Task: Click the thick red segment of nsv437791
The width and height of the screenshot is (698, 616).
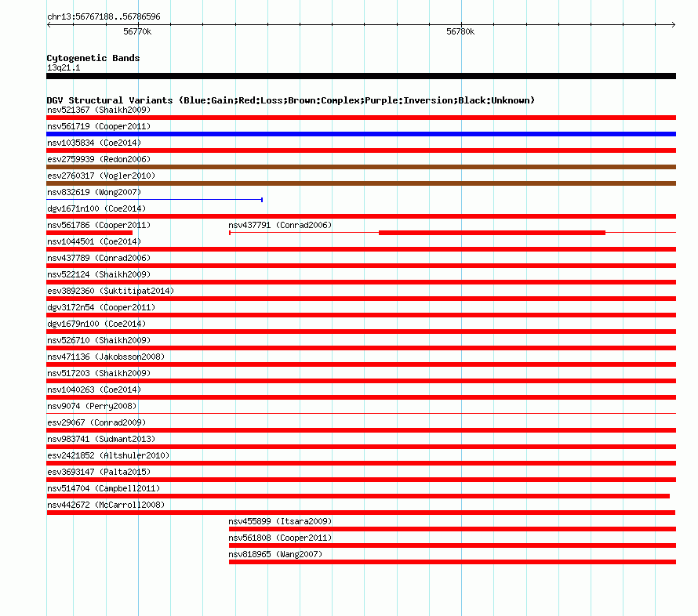Action: (x=492, y=233)
